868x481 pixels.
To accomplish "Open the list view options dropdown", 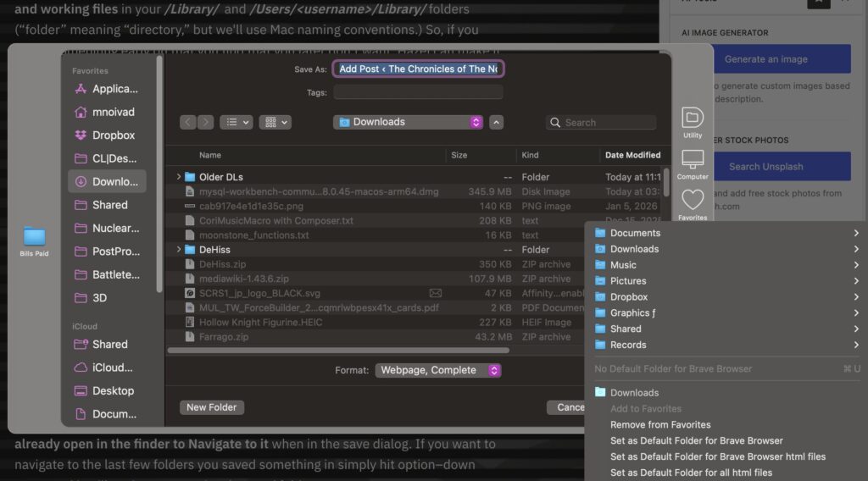I will click(236, 122).
